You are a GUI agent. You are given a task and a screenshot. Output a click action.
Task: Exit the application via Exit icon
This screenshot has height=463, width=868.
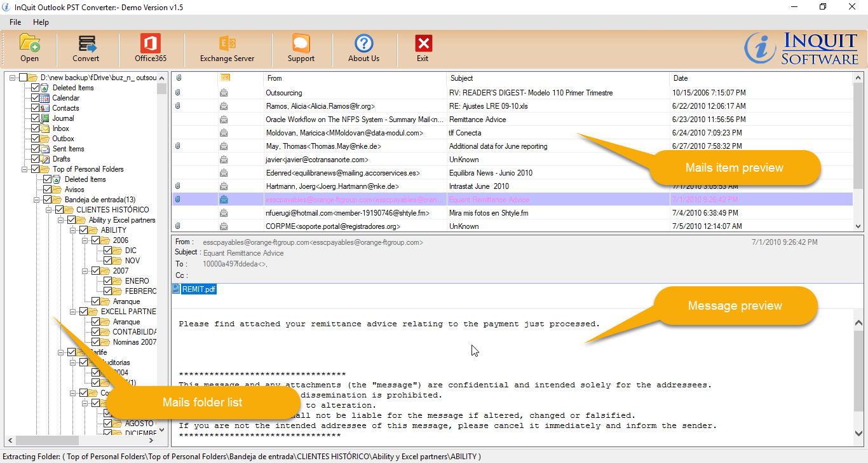423,49
